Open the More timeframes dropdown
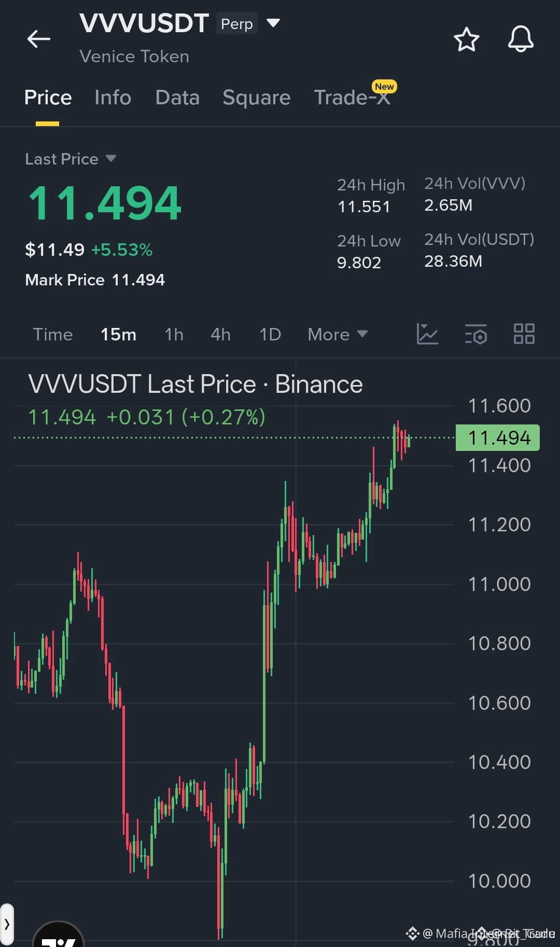This screenshot has width=560, height=947. coord(338,334)
